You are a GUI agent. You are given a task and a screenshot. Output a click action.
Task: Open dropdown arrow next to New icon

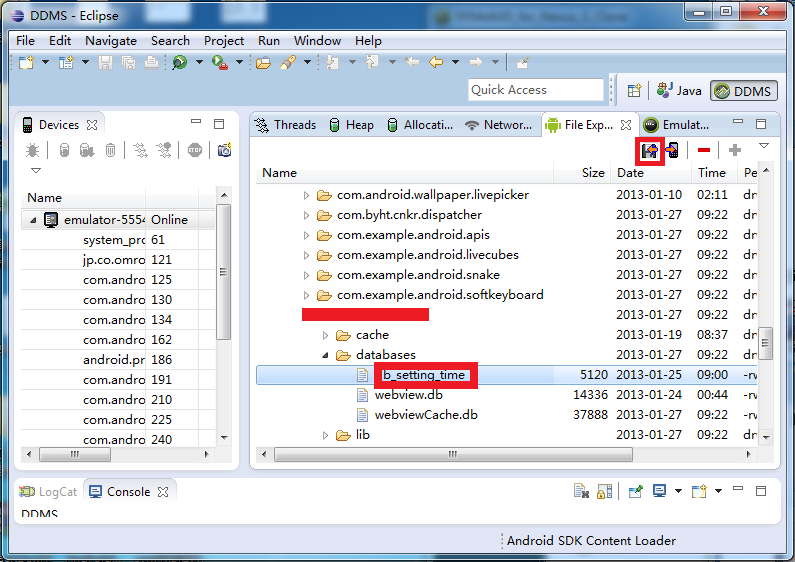(x=45, y=62)
